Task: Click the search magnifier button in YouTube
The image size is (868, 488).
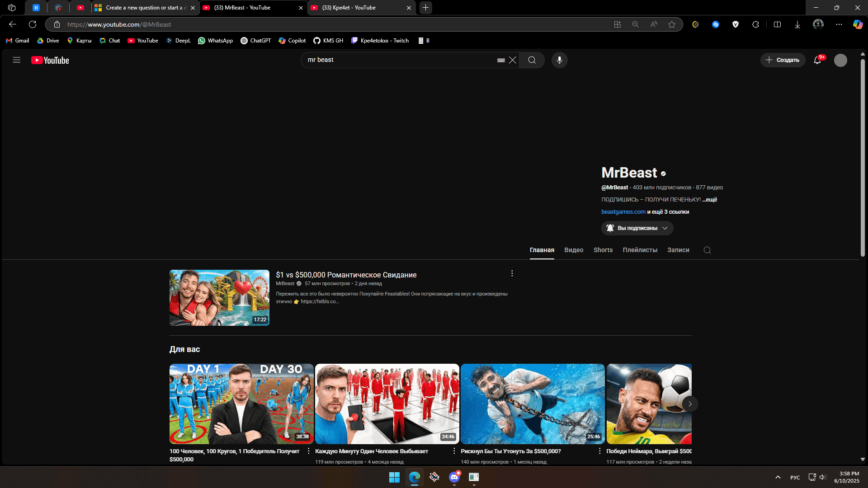Action: pos(532,60)
